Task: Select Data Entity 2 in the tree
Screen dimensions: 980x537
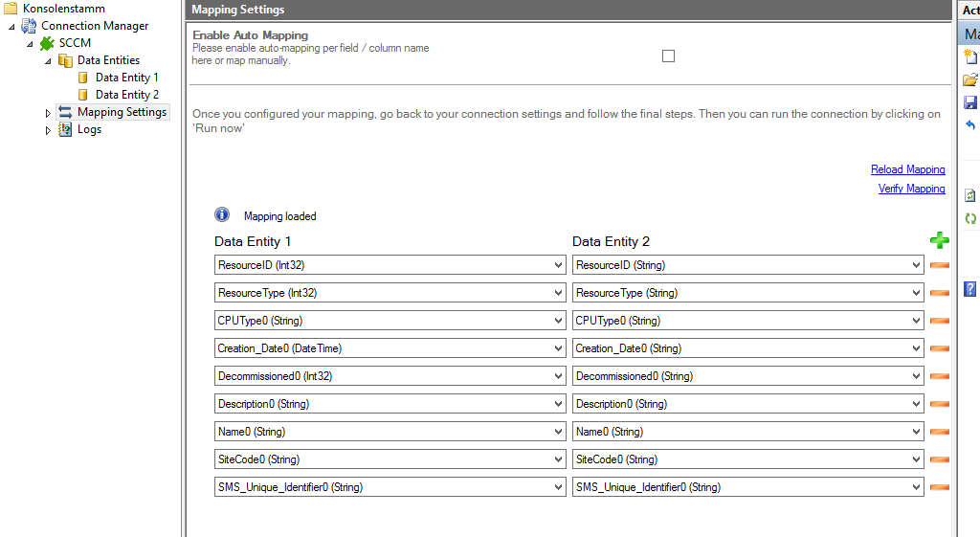Action: coord(126,95)
